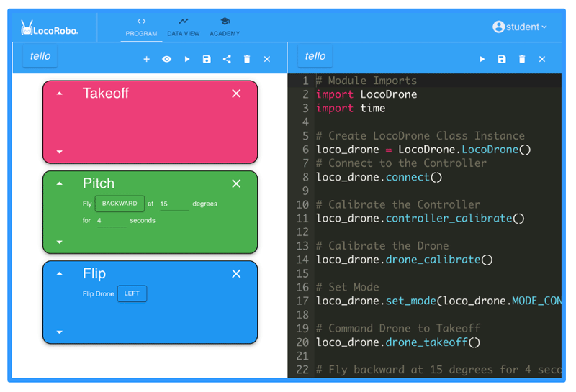The image size is (576, 392).
Task: Save the block program with disk icon
Action: point(207,60)
